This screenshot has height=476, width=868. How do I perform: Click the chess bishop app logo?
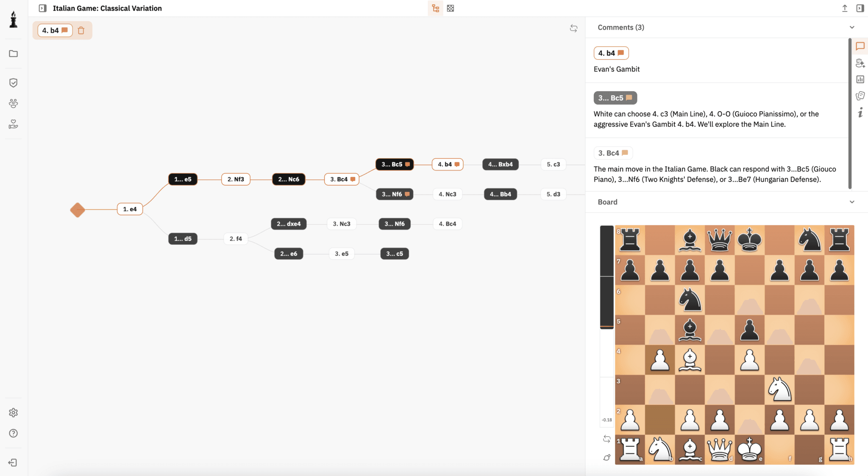click(14, 20)
